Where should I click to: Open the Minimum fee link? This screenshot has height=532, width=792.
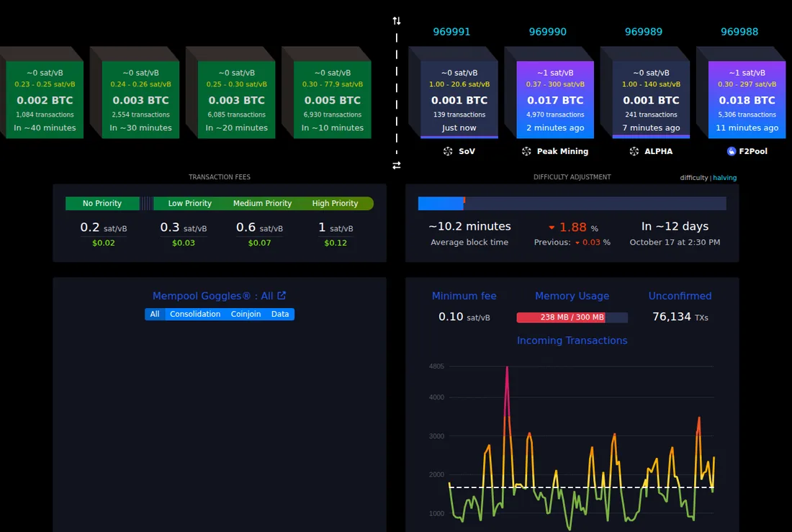pyautogui.click(x=464, y=296)
